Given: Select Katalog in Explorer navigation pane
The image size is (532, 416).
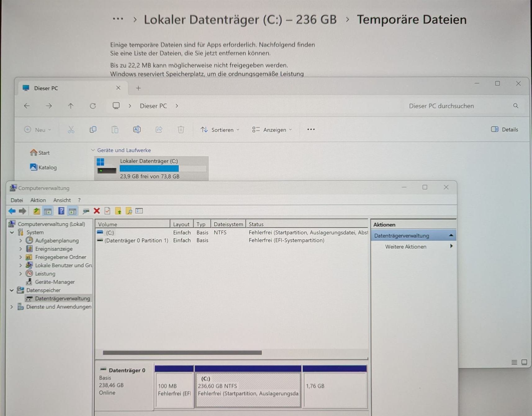Looking at the screenshot, I should (x=43, y=167).
